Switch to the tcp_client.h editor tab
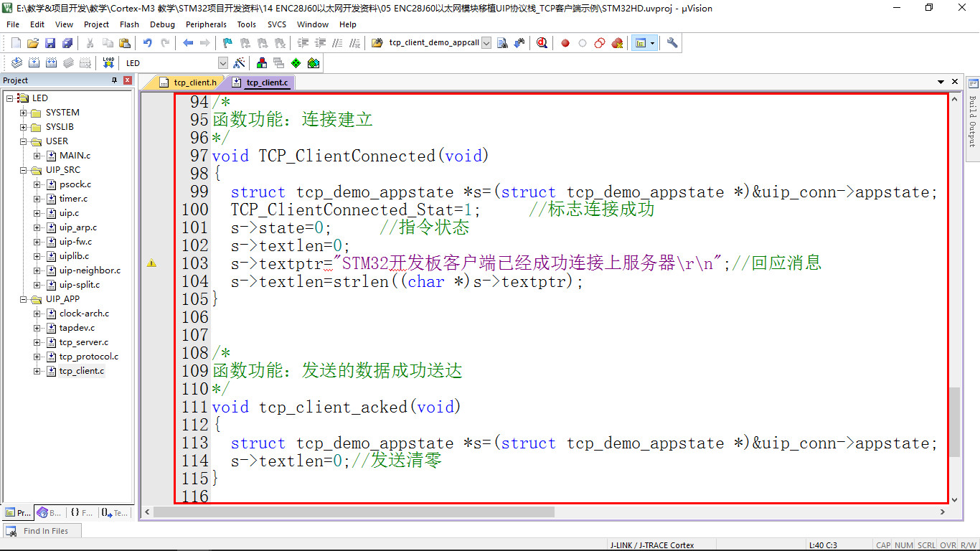This screenshot has width=980, height=551. [188, 83]
